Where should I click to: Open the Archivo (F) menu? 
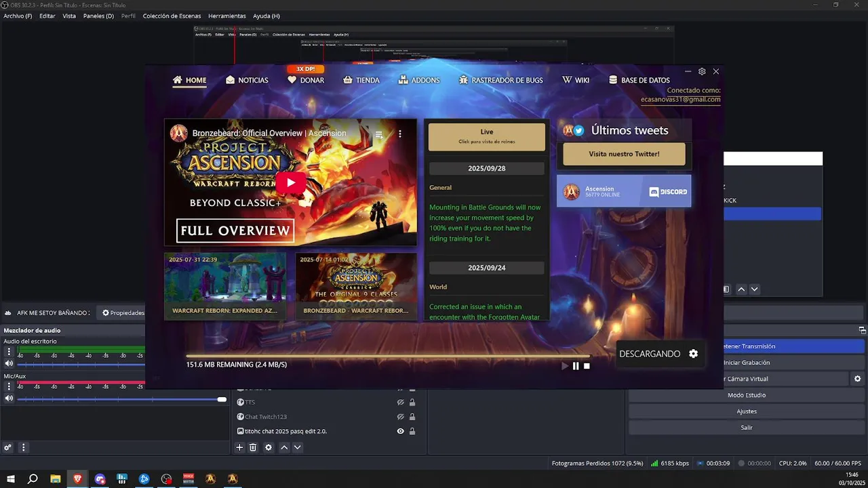click(x=18, y=16)
